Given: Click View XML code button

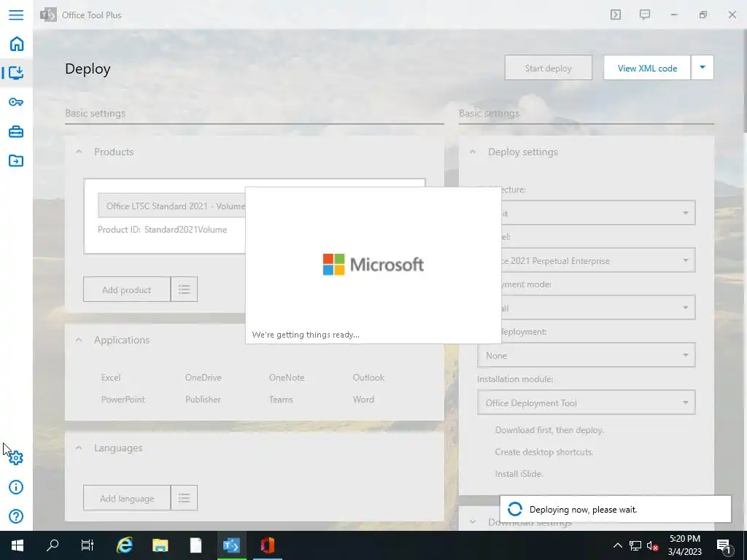Looking at the screenshot, I should tap(647, 68).
